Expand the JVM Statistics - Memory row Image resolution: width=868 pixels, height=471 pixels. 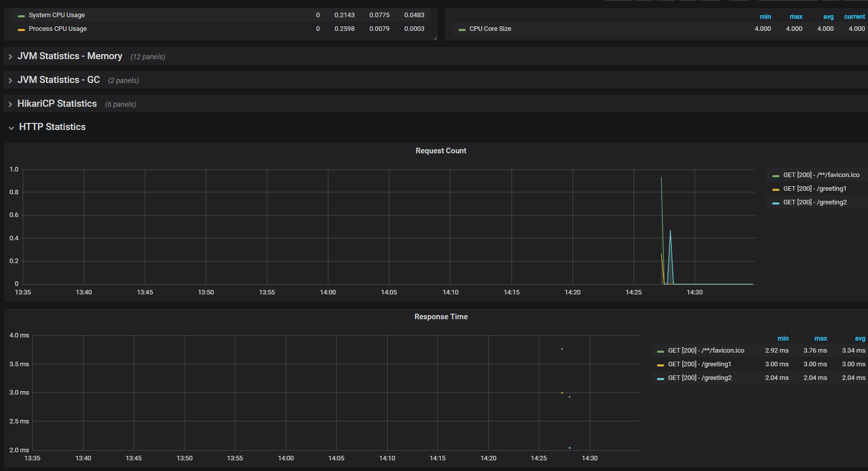click(x=10, y=57)
